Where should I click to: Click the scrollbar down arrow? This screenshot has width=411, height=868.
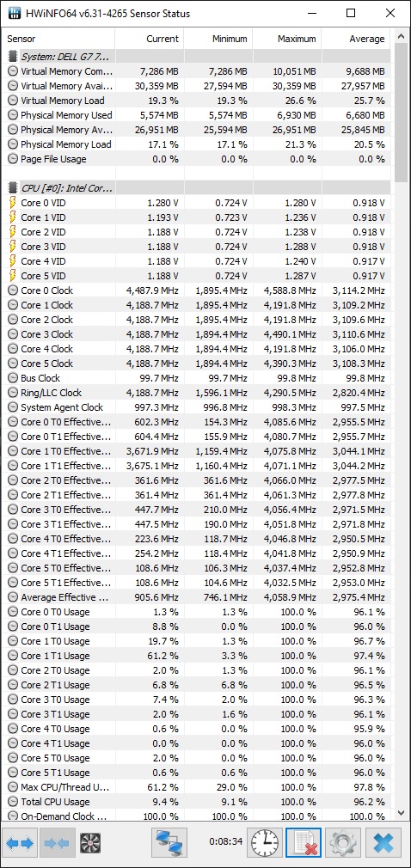tap(401, 813)
